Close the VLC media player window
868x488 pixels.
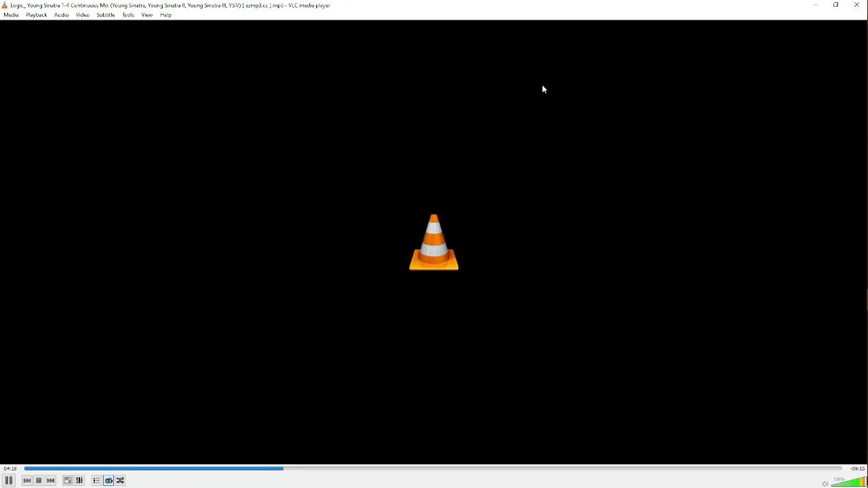(858, 5)
